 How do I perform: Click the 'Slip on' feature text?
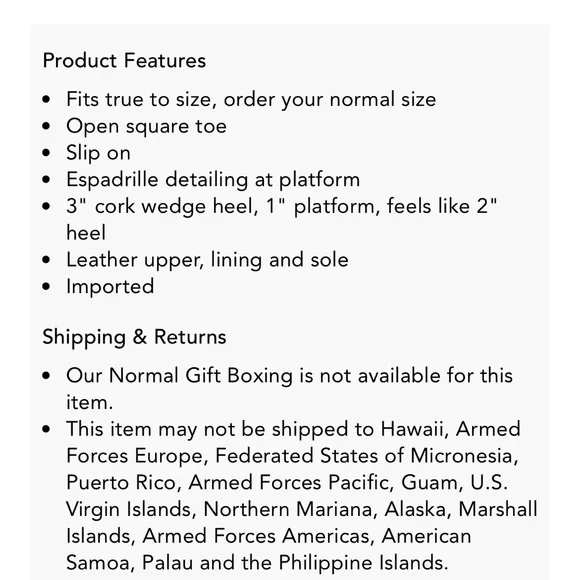click(x=98, y=153)
